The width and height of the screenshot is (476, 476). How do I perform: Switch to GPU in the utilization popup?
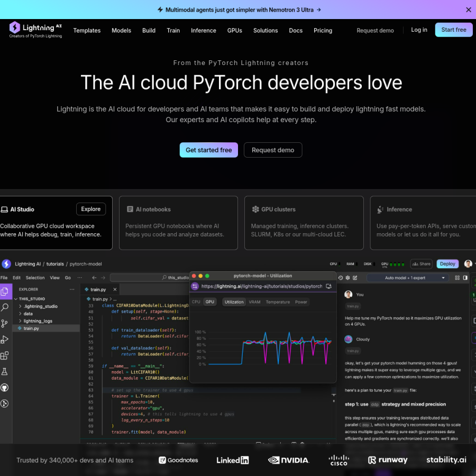210,302
